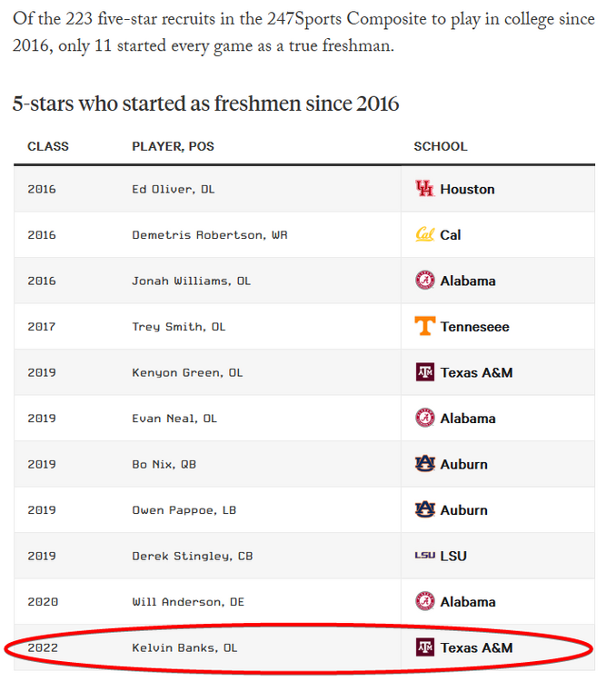616x681 pixels.
Task: Click Alabama logo in Will Anderson row
Action: point(424,601)
